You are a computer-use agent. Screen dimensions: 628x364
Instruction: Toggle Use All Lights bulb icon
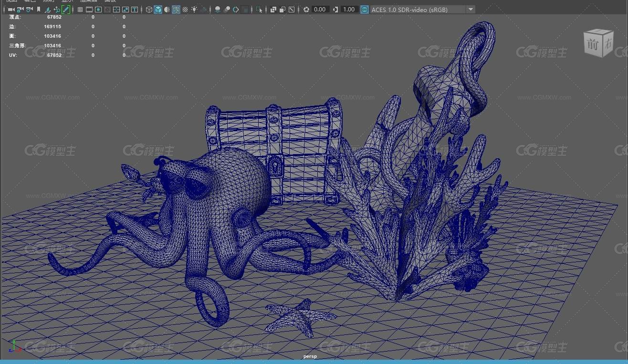pyautogui.click(x=195, y=10)
